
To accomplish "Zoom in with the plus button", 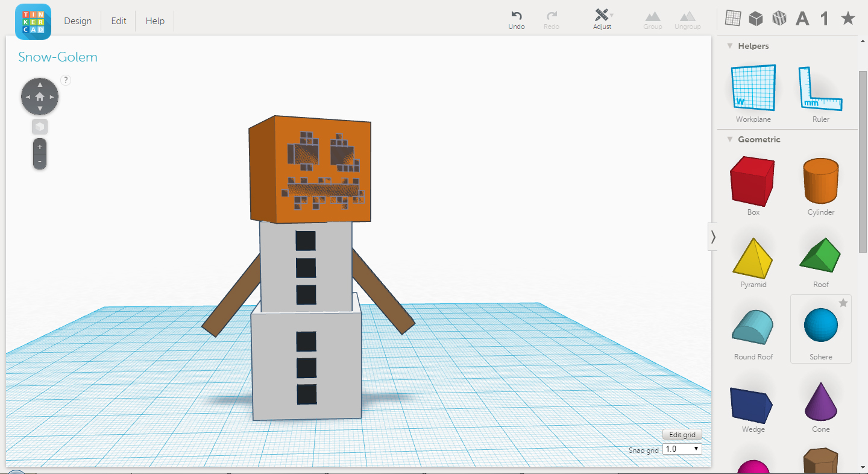I will point(40,147).
